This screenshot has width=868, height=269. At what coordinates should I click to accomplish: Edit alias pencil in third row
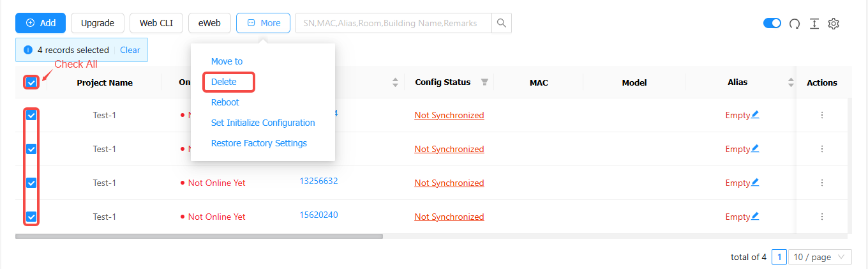[x=755, y=183]
